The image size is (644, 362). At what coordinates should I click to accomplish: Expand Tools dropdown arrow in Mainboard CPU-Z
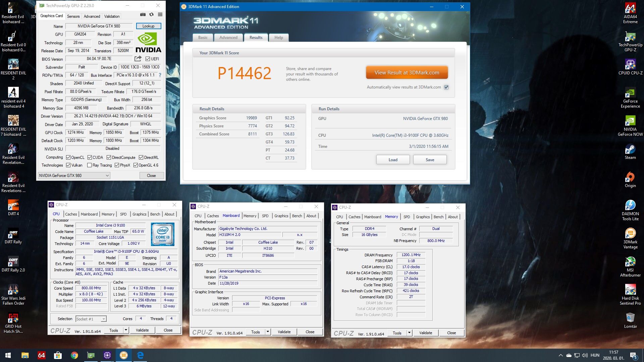pos(268,332)
